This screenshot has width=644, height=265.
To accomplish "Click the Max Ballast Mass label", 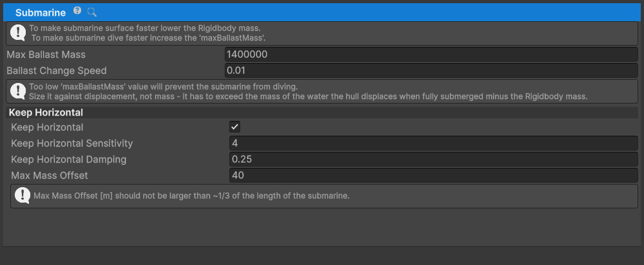I will pos(46,55).
